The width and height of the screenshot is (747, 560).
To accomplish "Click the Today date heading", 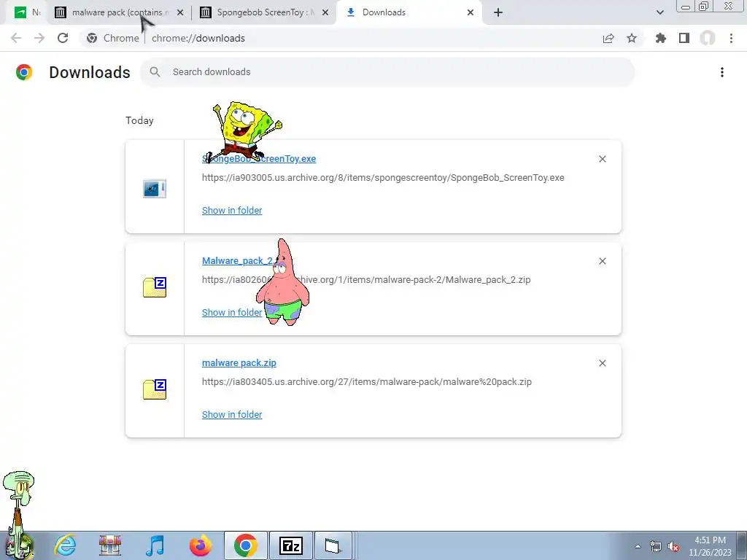I will [139, 120].
